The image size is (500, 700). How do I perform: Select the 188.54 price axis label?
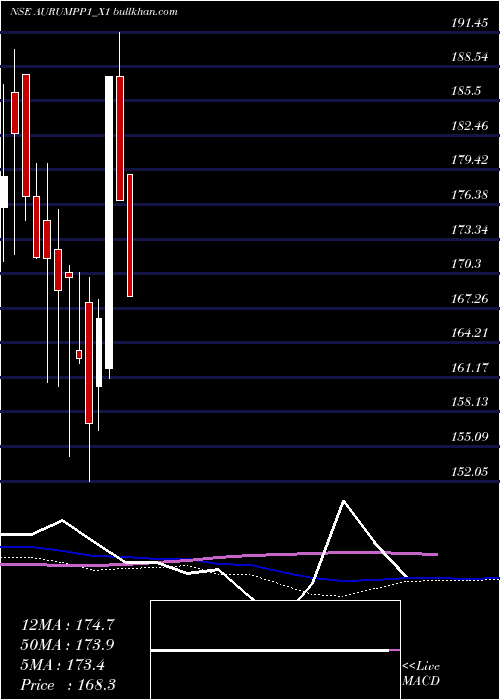click(x=470, y=57)
